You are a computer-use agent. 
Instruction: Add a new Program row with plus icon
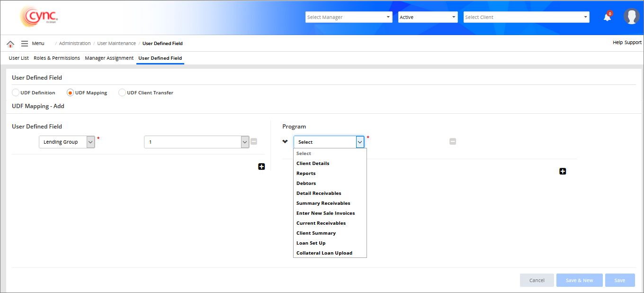[x=563, y=171]
